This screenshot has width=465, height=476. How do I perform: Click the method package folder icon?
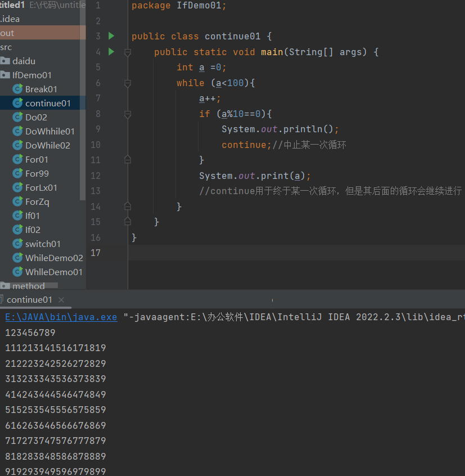coord(5,286)
